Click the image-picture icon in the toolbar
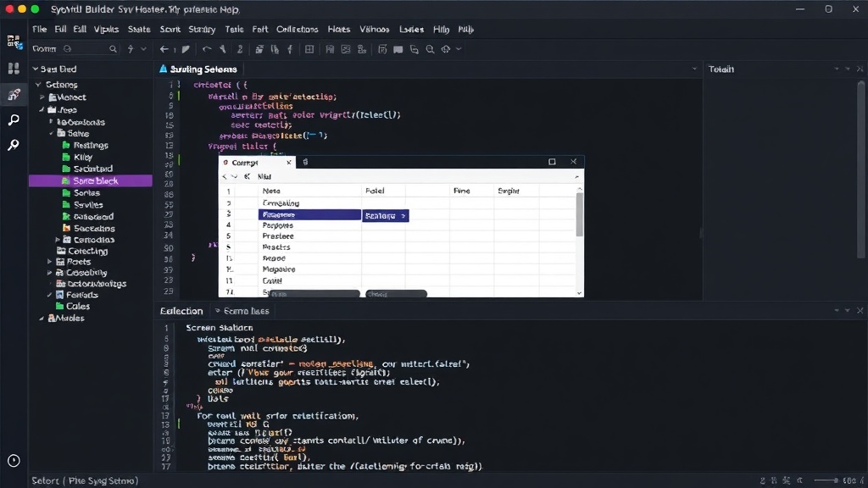 coord(346,49)
